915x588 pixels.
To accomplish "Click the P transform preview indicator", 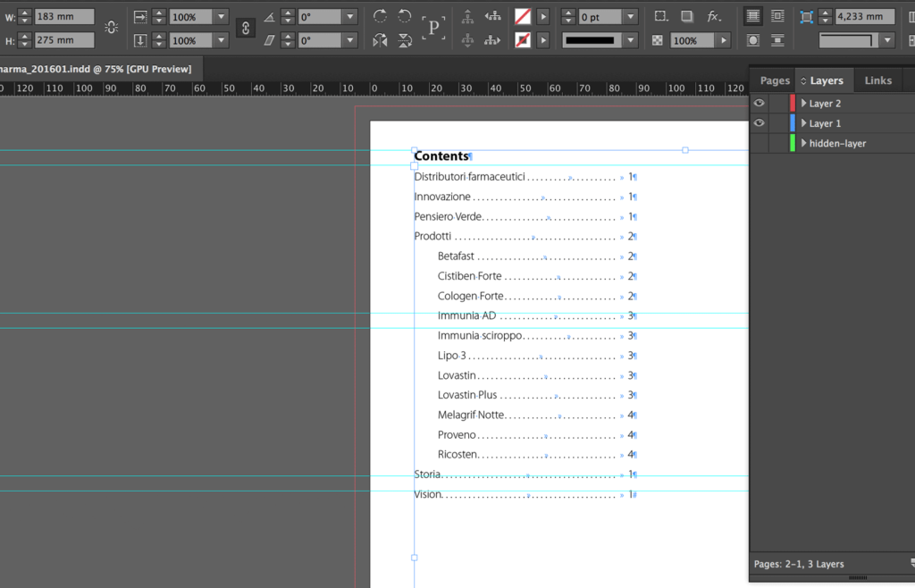I will [x=433, y=28].
